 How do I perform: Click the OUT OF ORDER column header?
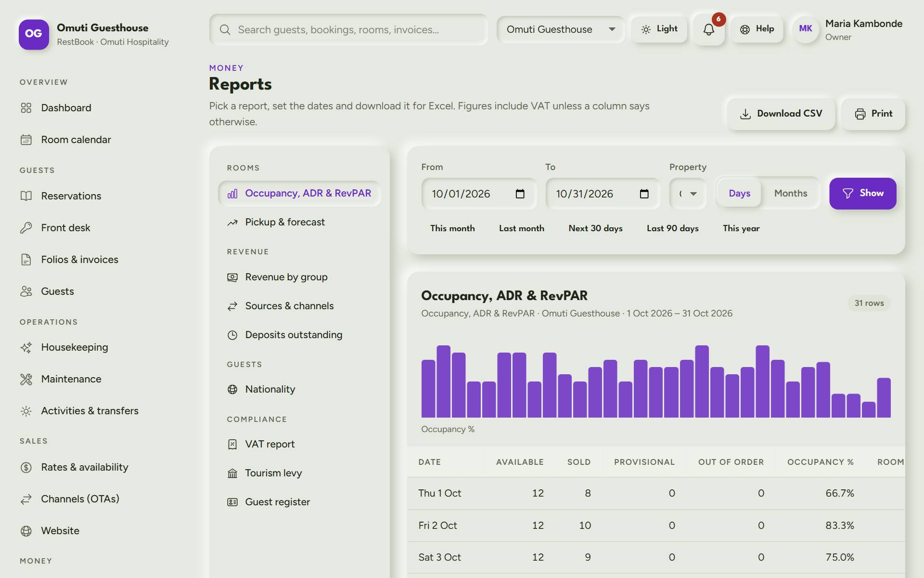point(731,462)
